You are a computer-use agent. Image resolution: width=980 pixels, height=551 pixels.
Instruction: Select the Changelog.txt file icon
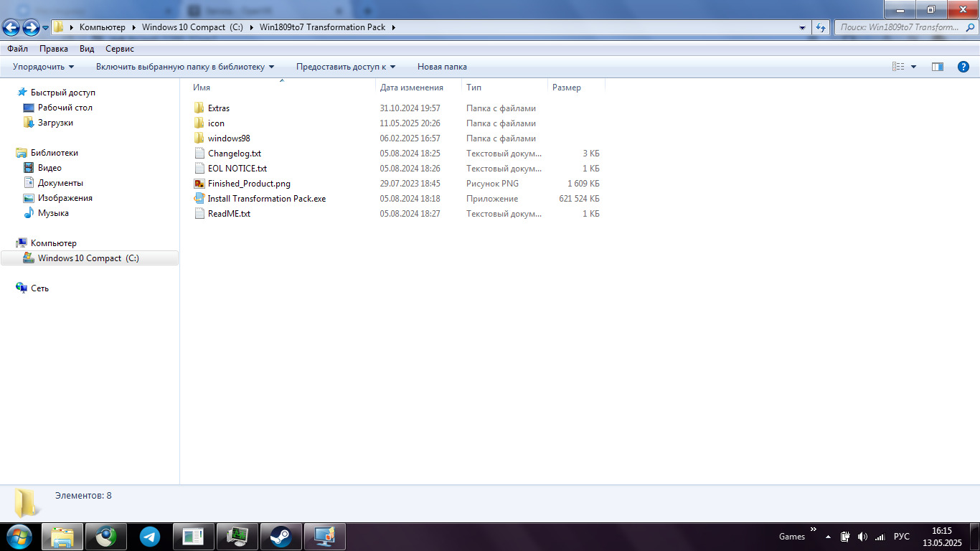pos(199,154)
